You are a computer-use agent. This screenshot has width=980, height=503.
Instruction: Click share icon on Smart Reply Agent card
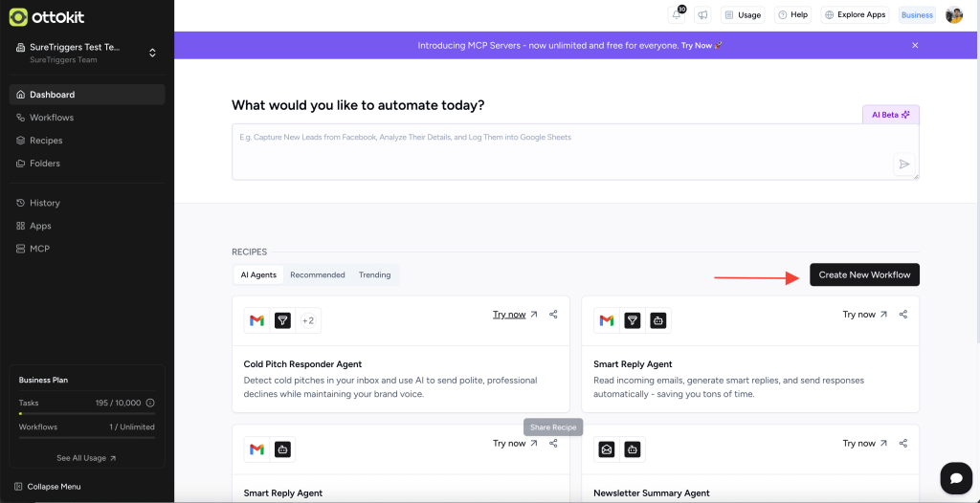pyautogui.click(x=903, y=315)
